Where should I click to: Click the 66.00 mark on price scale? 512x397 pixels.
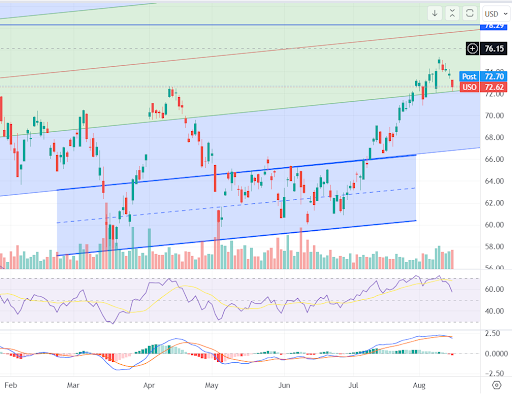494,159
